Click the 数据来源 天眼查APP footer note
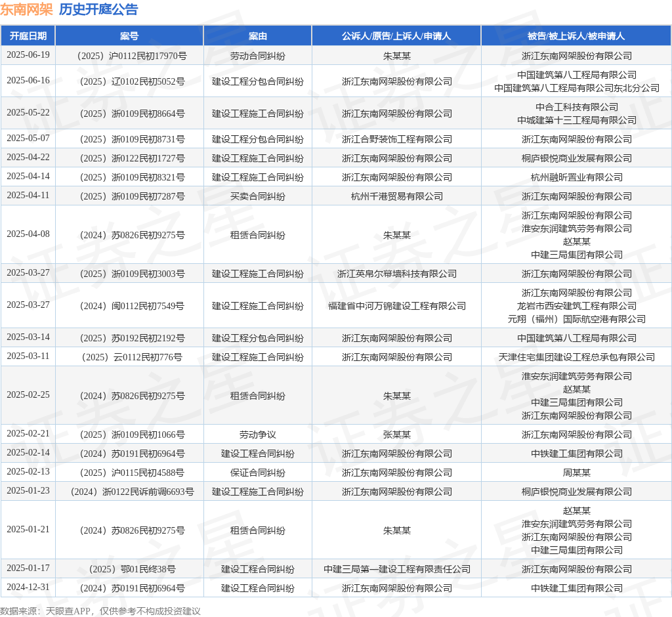This screenshot has height=617, width=672. click(x=100, y=611)
